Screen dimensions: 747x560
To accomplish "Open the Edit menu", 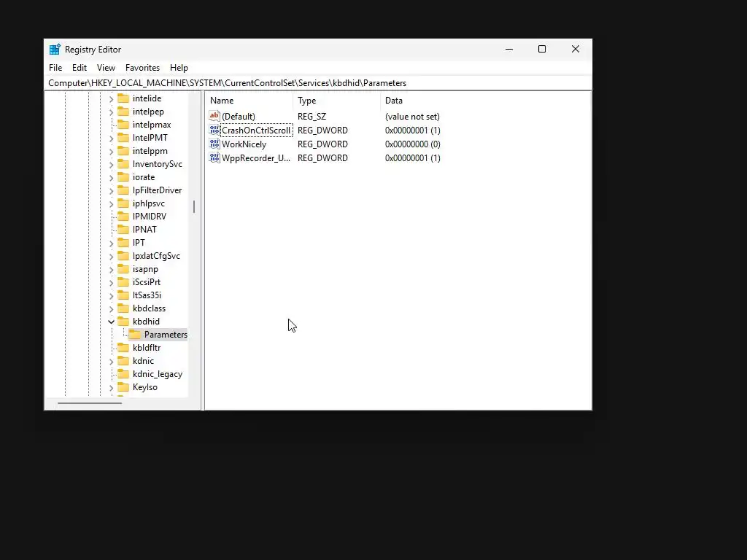I will (x=79, y=68).
